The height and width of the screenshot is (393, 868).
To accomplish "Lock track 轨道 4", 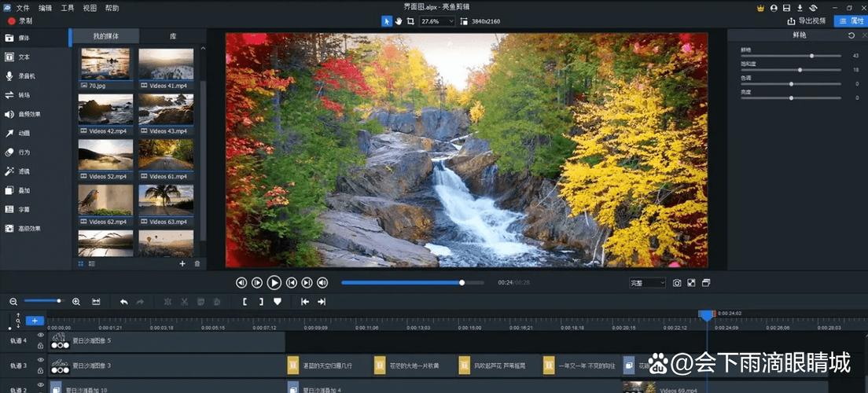I will tap(40, 346).
